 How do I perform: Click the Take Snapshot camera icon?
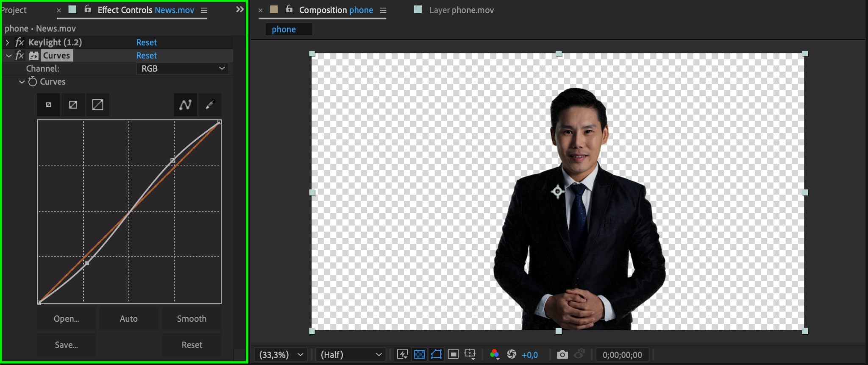click(562, 354)
